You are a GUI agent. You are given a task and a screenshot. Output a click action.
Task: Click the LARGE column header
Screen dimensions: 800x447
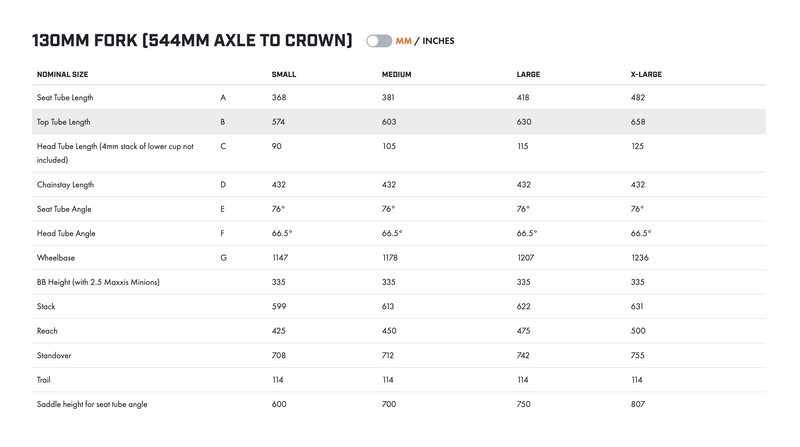[x=528, y=74]
